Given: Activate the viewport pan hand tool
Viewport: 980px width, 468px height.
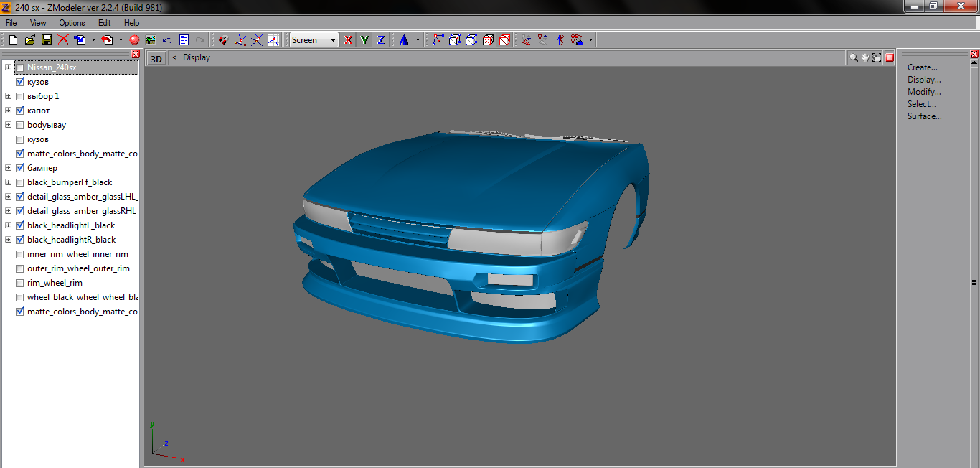Looking at the screenshot, I should tap(865, 57).
